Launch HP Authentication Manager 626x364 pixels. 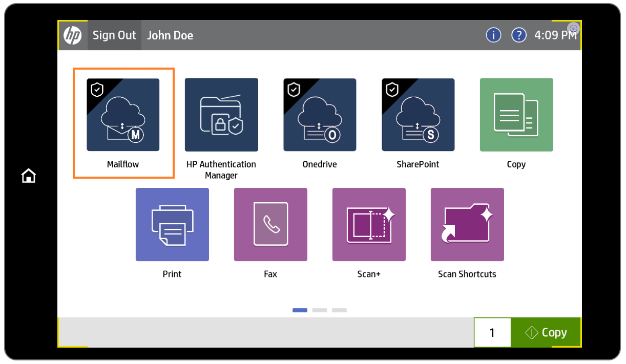point(221,115)
